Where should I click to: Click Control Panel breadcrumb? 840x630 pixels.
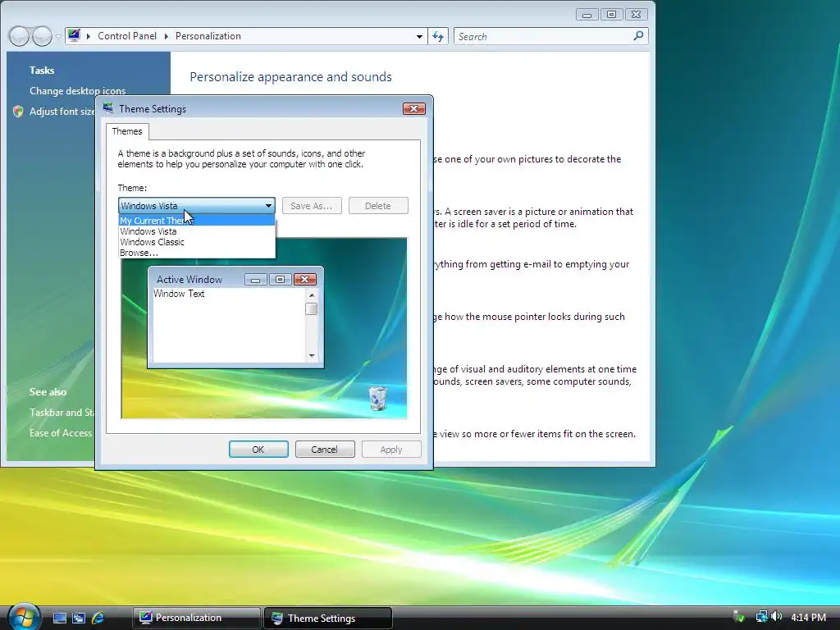(127, 36)
